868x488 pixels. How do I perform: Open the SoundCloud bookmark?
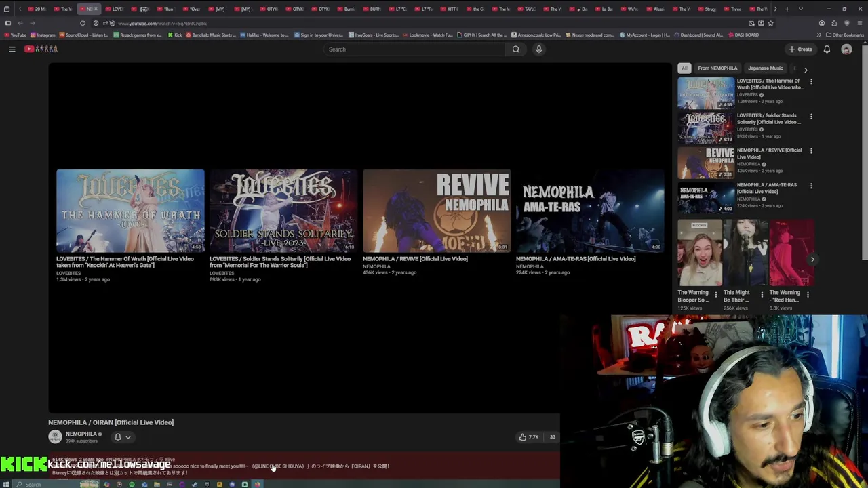(84, 35)
